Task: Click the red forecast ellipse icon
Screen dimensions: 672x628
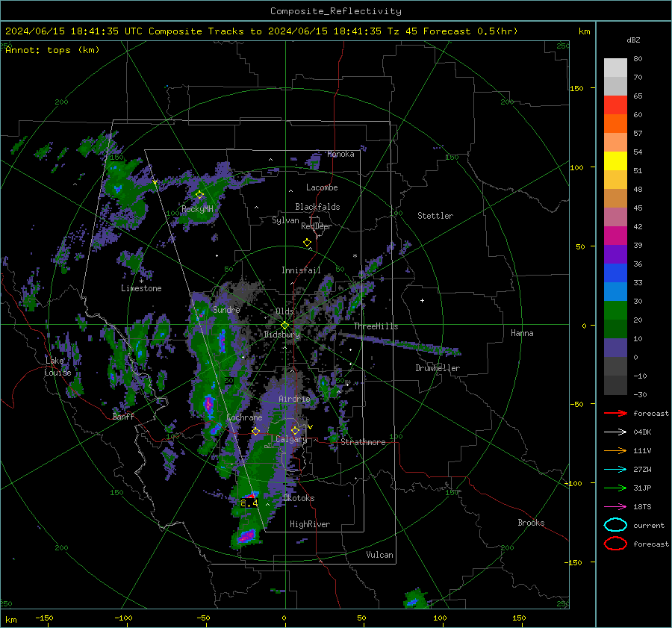Action: tap(615, 544)
